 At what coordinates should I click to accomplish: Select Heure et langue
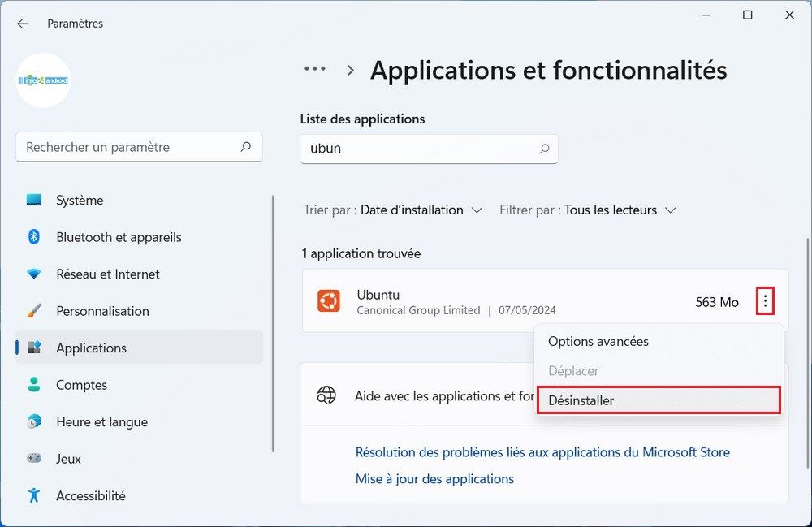101,421
